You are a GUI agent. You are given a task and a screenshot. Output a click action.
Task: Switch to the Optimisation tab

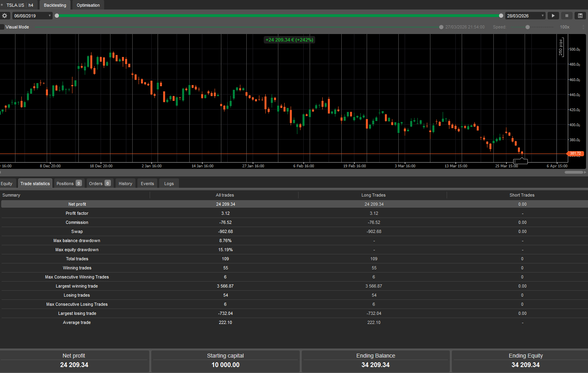pyautogui.click(x=88, y=5)
